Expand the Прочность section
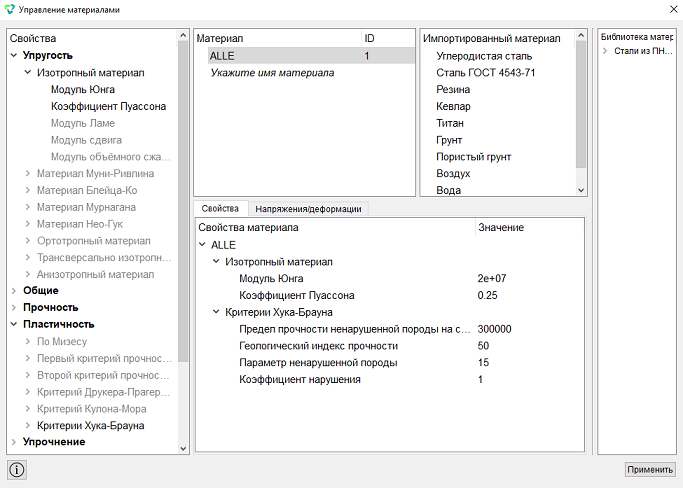Image resolution: width=683 pixels, height=488 pixels. 14,308
